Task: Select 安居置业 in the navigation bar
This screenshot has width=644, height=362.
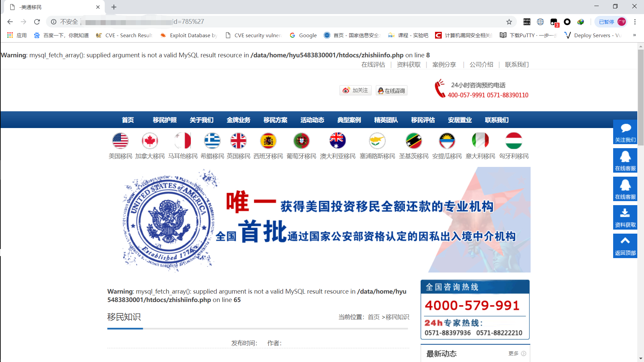Action: 460,120
